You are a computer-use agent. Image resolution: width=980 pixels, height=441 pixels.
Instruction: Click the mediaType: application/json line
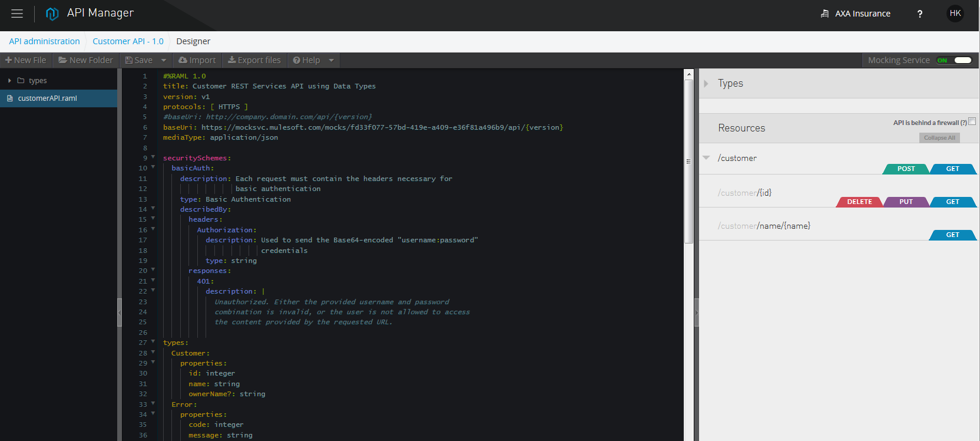coord(220,137)
